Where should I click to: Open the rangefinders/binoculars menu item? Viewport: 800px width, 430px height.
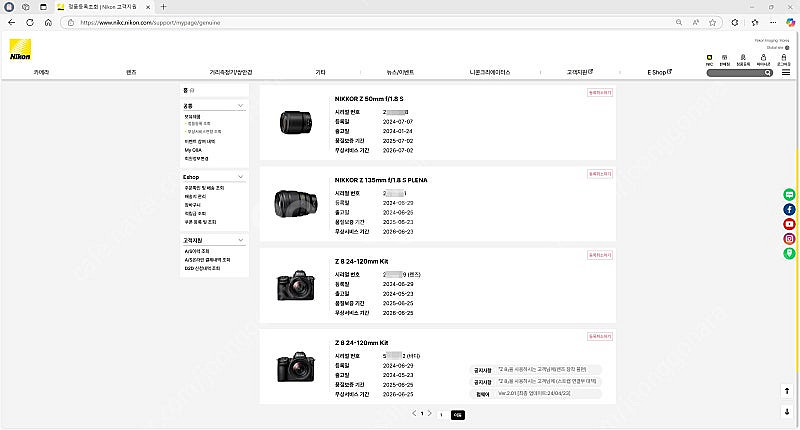231,72
